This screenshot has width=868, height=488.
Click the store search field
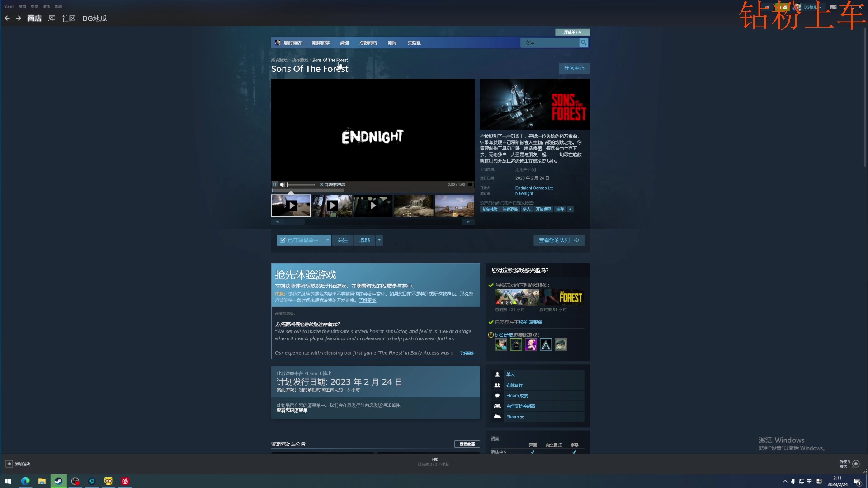(550, 42)
